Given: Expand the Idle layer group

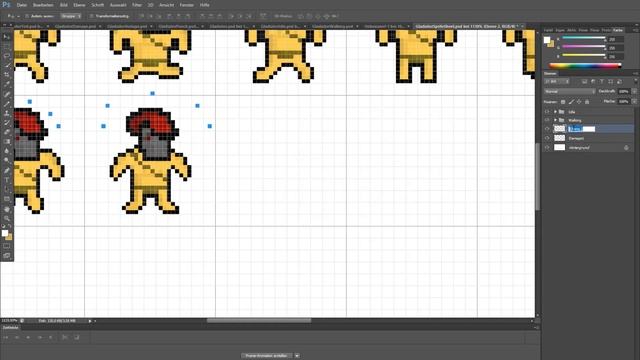Looking at the screenshot, I should pos(555,111).
